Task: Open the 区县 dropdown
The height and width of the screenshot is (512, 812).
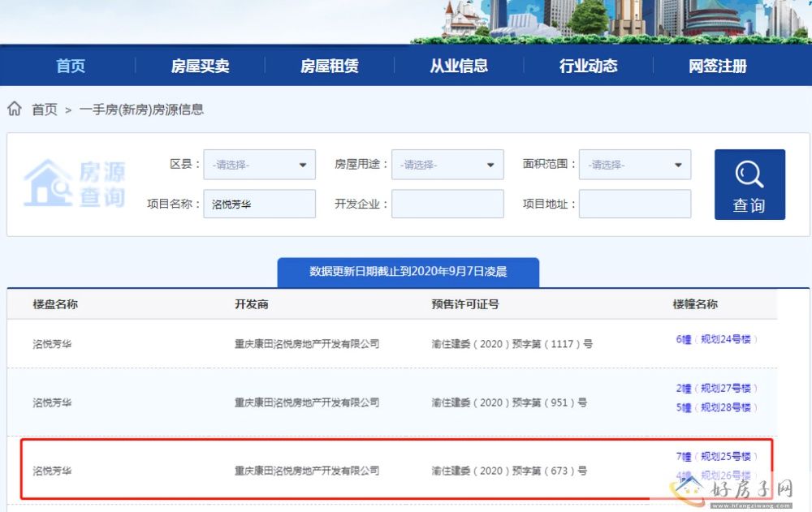Action: tap(259, 165)
